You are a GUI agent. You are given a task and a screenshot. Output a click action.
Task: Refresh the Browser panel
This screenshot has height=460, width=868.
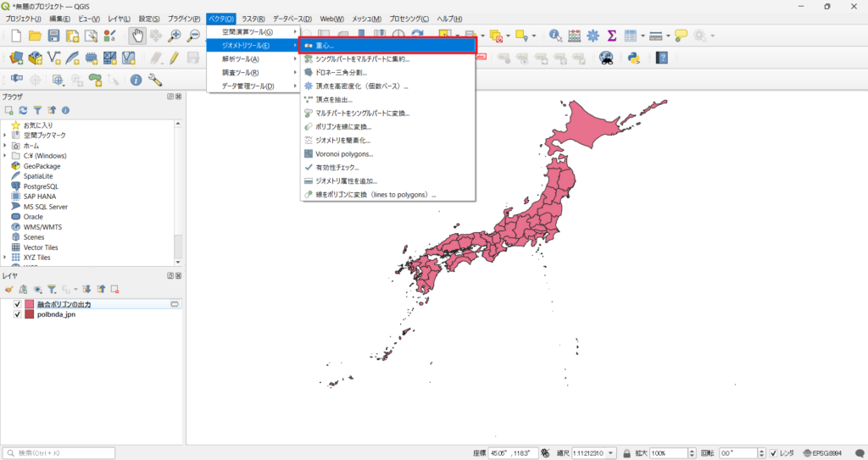[x=24, y=110]
